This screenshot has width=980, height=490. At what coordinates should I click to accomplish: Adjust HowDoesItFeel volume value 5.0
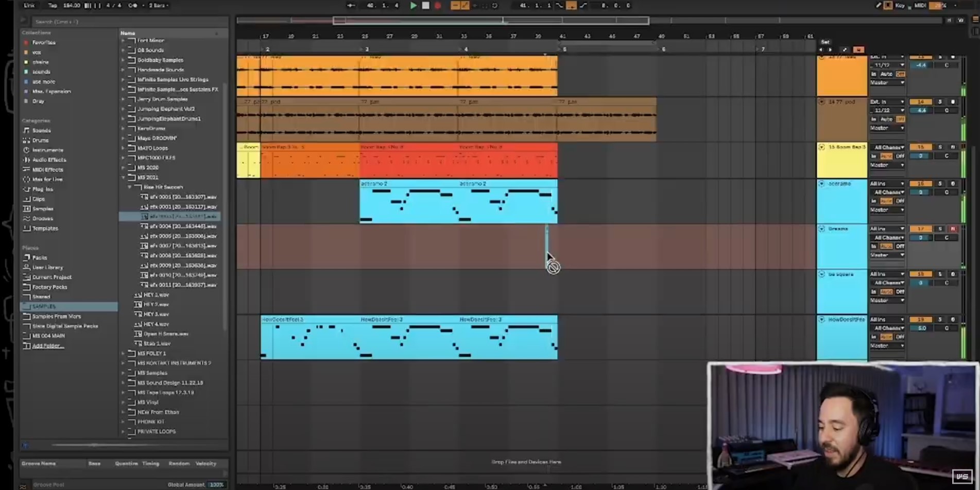[x=921, y=328]
